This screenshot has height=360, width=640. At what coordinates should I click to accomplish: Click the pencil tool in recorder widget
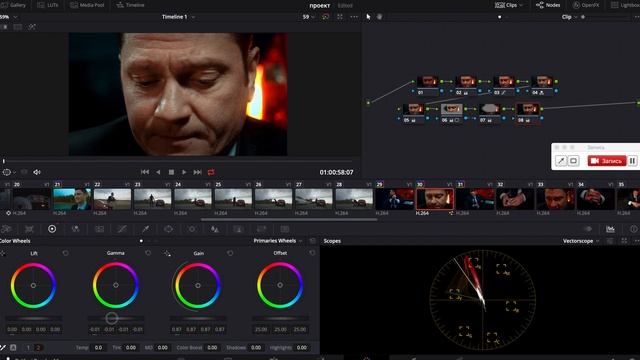[x=561, y=161]
